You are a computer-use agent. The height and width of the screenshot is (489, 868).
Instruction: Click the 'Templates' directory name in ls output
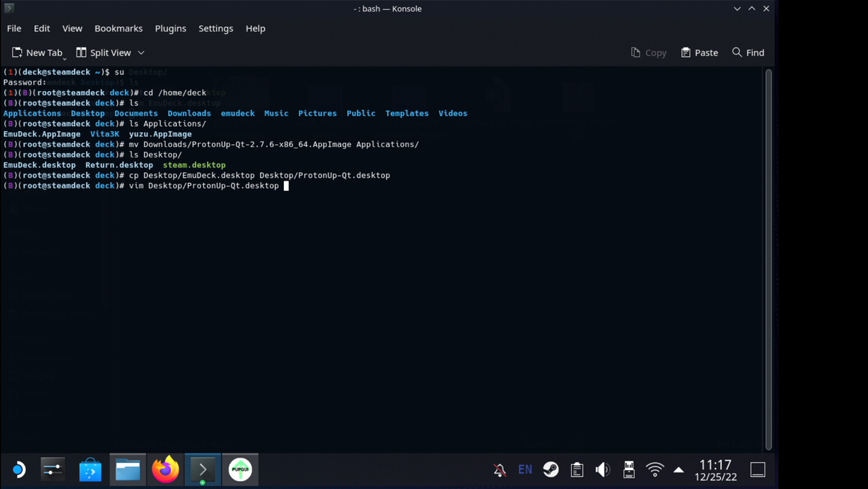pyautogui.click(x=407, y=113)
